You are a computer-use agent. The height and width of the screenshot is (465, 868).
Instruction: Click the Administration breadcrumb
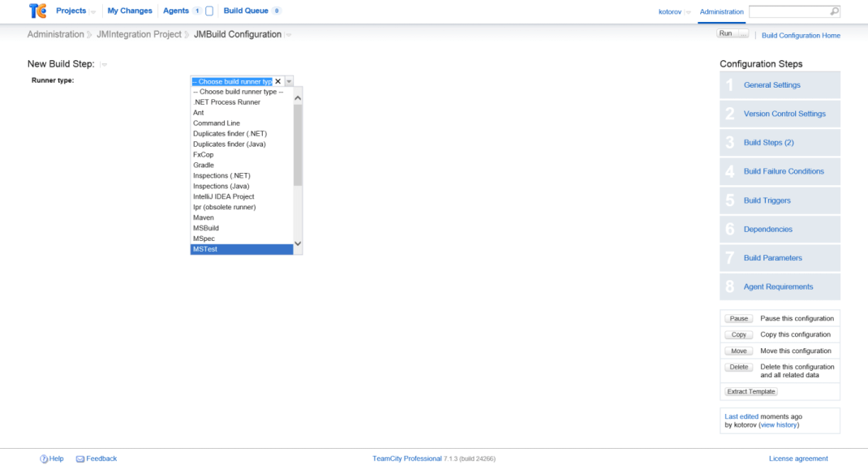[55, 34]
